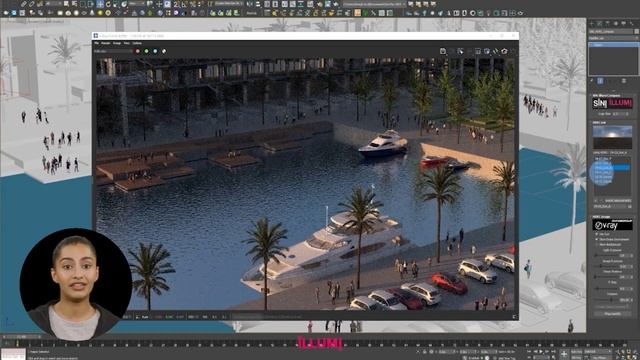
Task: Expand the Modifier List dropdown
Action: [x=614, y=38]
